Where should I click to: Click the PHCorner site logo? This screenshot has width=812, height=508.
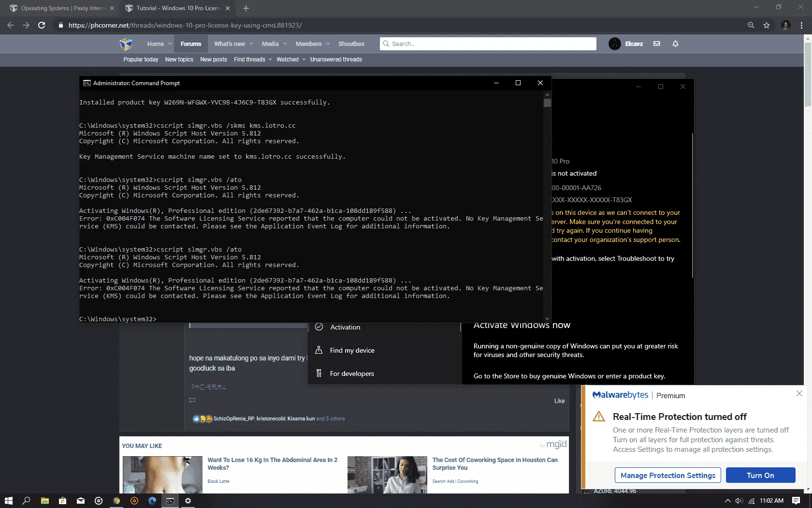coord(126,44)
